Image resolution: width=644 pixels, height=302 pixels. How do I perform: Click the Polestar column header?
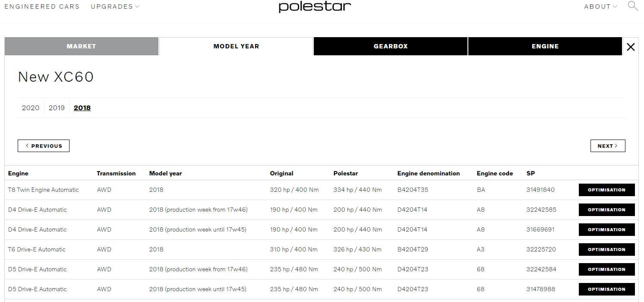(x=346, y=173)
